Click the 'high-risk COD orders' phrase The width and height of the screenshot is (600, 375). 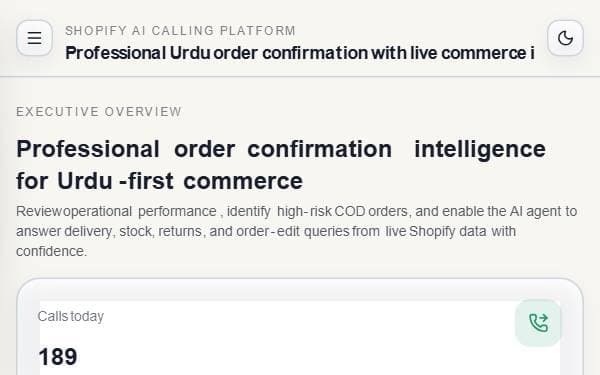pyautogui.click(x=342, y=211)
